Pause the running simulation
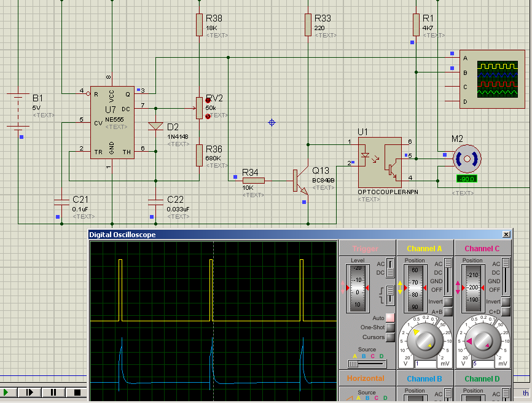The height and width of the screenshot is (403, 532). click(x=53, y=392)
